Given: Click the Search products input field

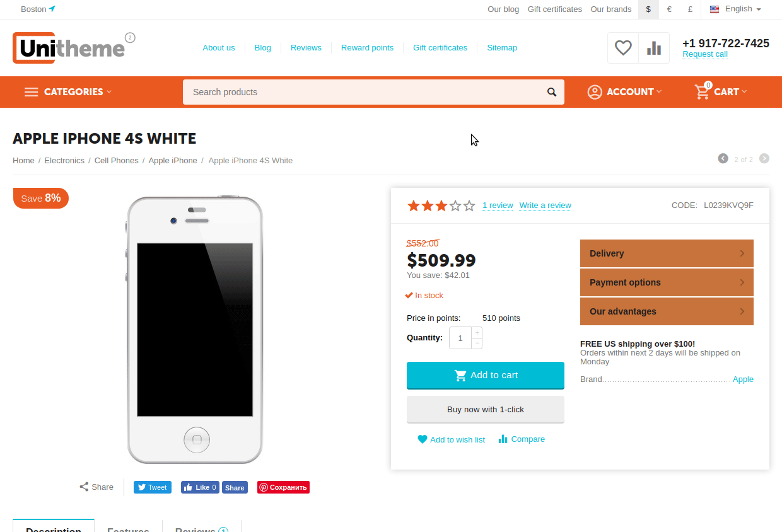Looking at the screenshot, I should coord(363,92).
